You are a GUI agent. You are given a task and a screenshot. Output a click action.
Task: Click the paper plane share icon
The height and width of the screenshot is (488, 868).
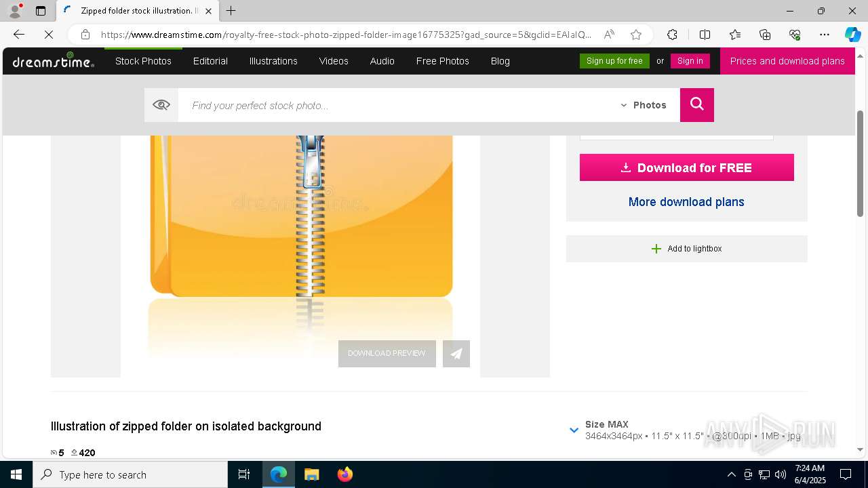(456, 354)
